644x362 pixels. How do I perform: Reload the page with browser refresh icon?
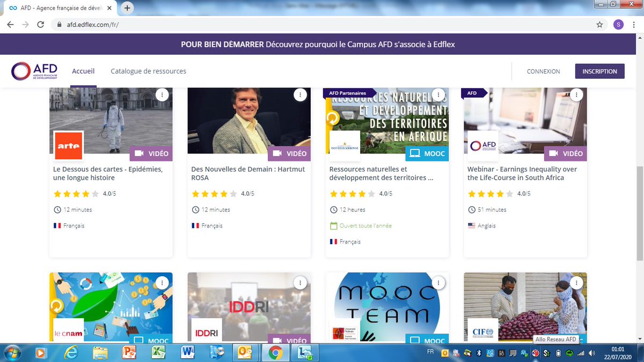tap(40, 25)
